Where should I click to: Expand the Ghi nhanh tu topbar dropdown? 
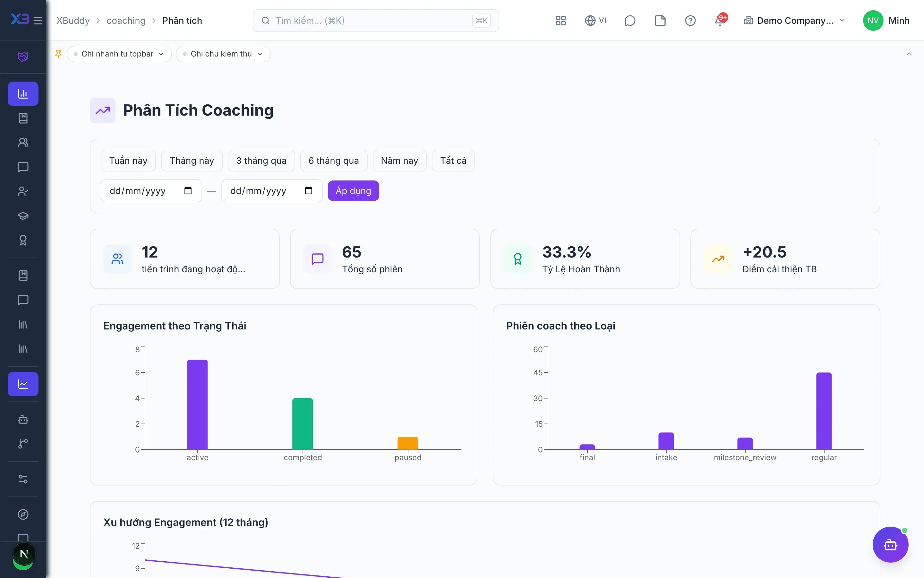point(119,54)
